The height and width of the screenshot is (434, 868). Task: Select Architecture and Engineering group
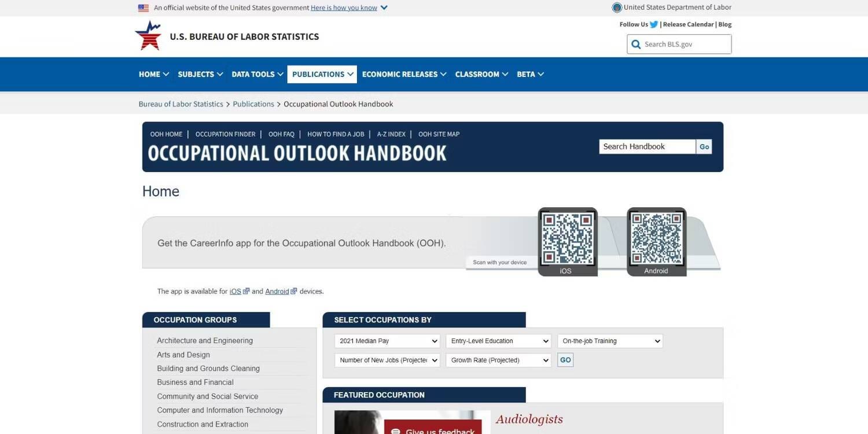(x=205, y=341)
